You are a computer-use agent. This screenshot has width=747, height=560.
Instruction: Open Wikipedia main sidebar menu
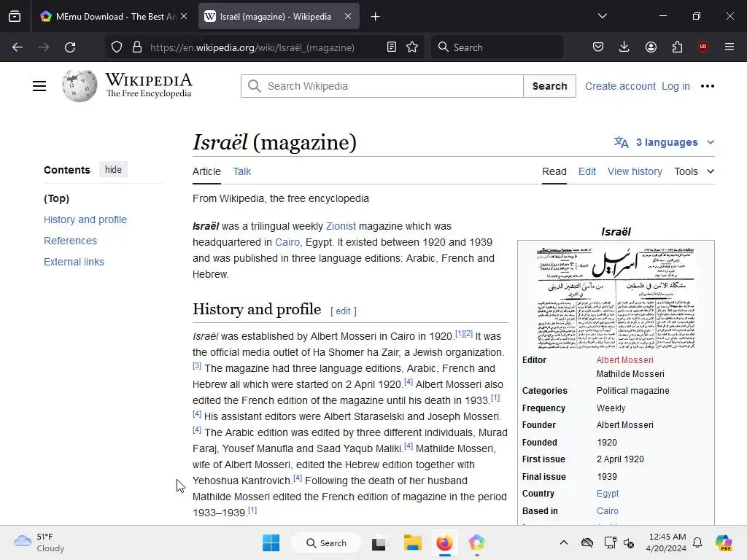tap(39, 86)
